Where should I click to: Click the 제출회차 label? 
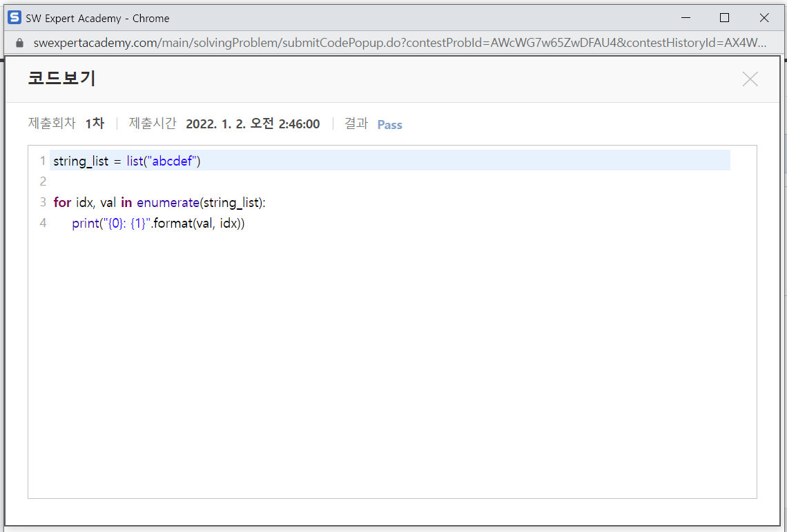[52, 124]
